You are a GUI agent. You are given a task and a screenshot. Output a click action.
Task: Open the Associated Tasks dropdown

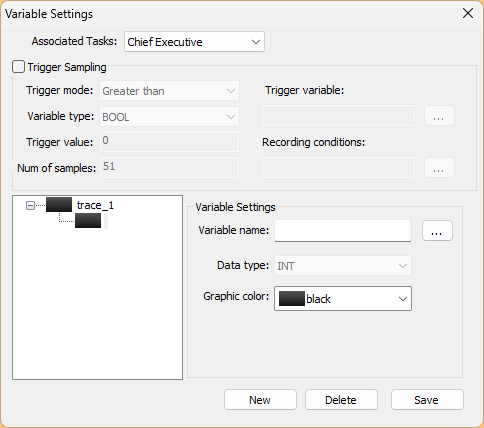pos(194,42)
